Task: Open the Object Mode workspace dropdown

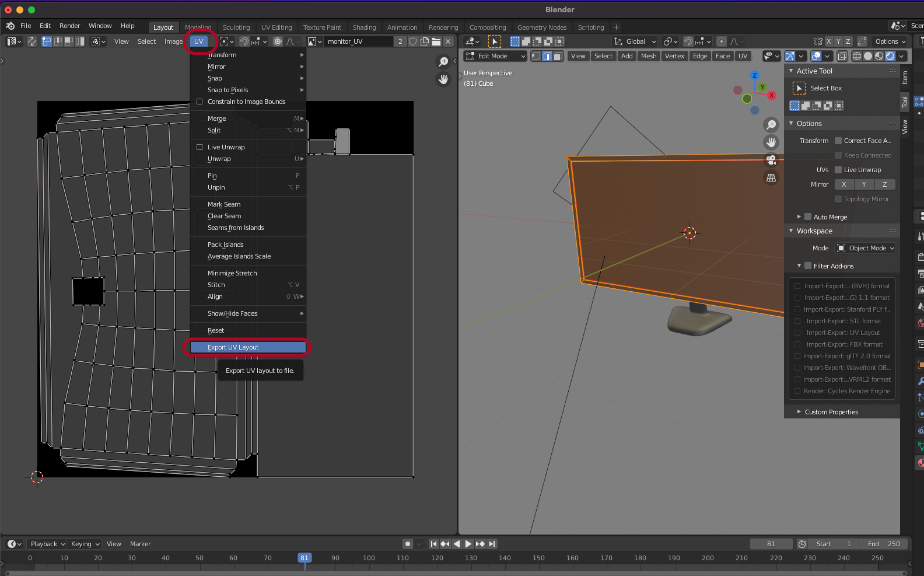Action: tap(866, 248)
